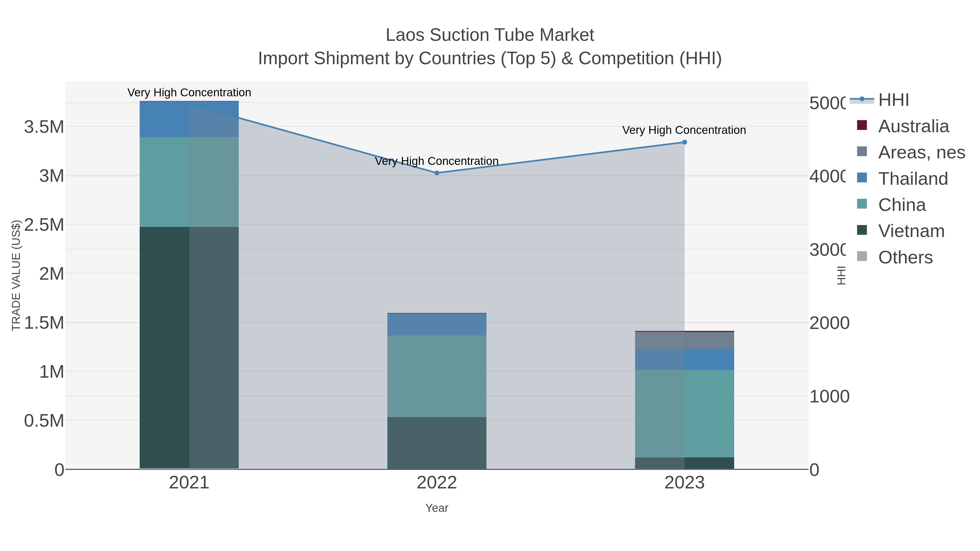
Task: Toggle the Others legend entry
Action: [x=895, y=257]
